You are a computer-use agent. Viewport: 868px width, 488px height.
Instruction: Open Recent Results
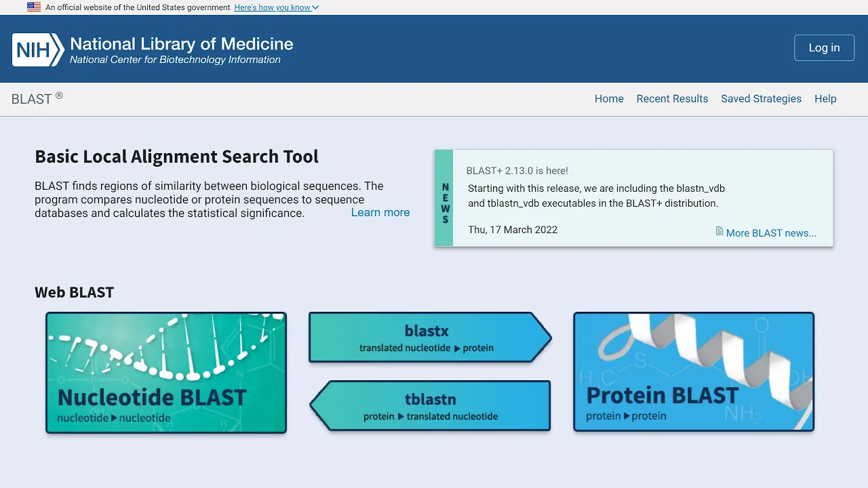pos(672,99)
